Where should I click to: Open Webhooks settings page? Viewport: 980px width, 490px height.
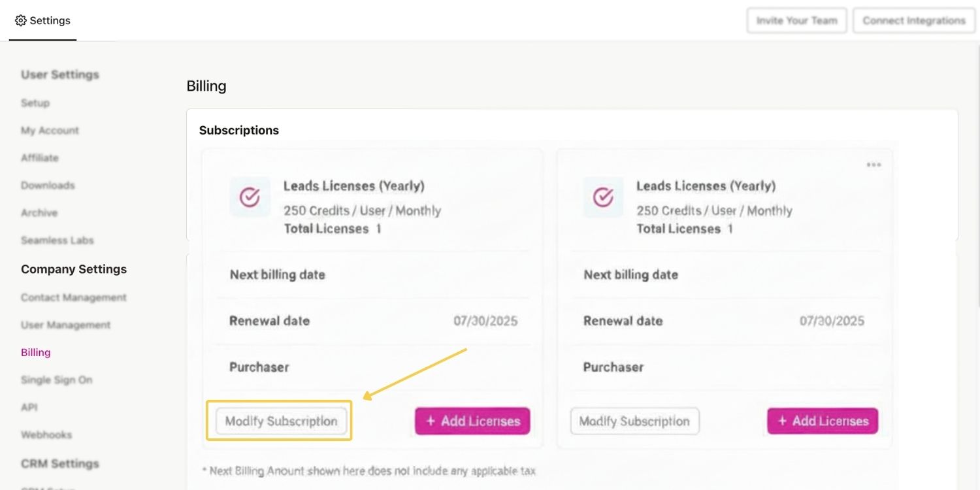click(x=46, y=434)
